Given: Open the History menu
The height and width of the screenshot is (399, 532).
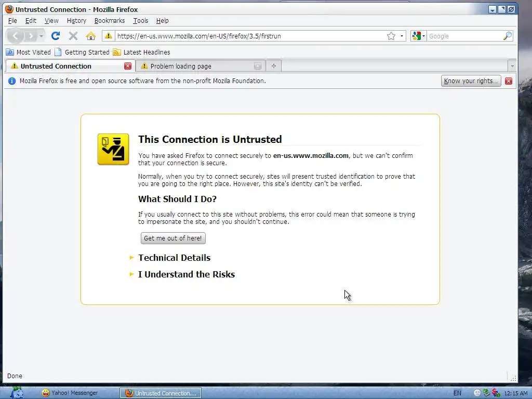Looking at the screenshot, I should point(76,21).
